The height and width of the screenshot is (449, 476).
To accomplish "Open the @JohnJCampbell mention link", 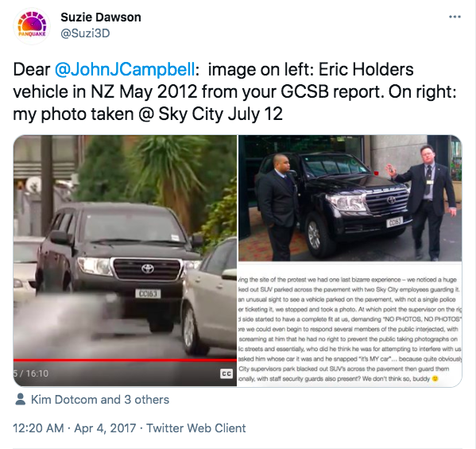I will [x=125, y=69].
